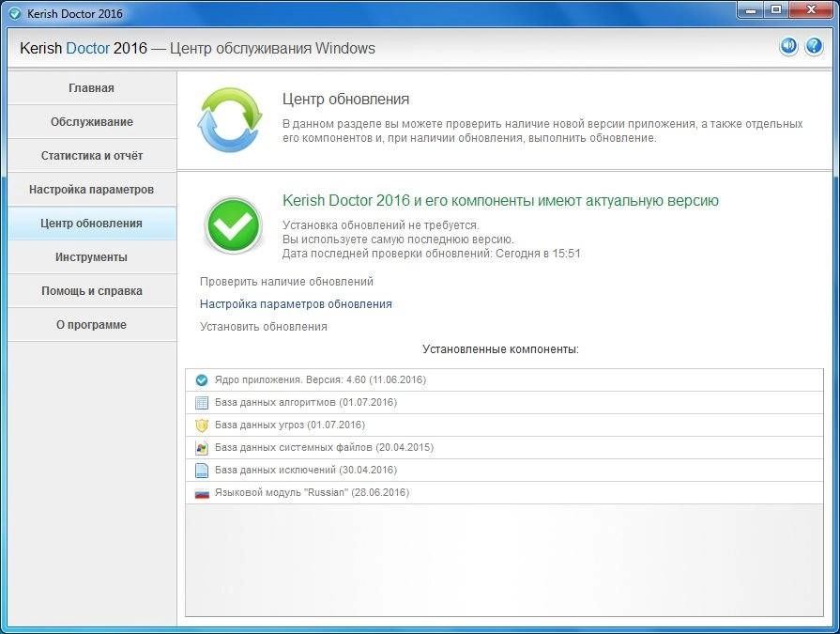The image size is (840, 634).
Task: Click the Kerish Doctor title bar app icon
Action: point(15,13)
